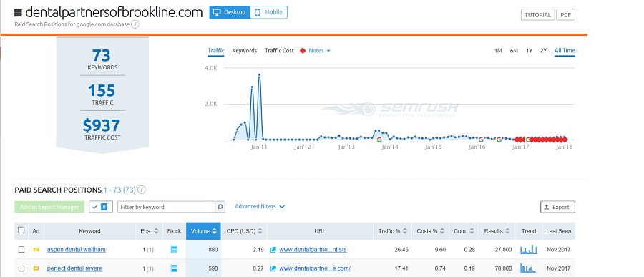Click the Google update marker near Jan'16
Screen dimensions: 644x277
481,140
